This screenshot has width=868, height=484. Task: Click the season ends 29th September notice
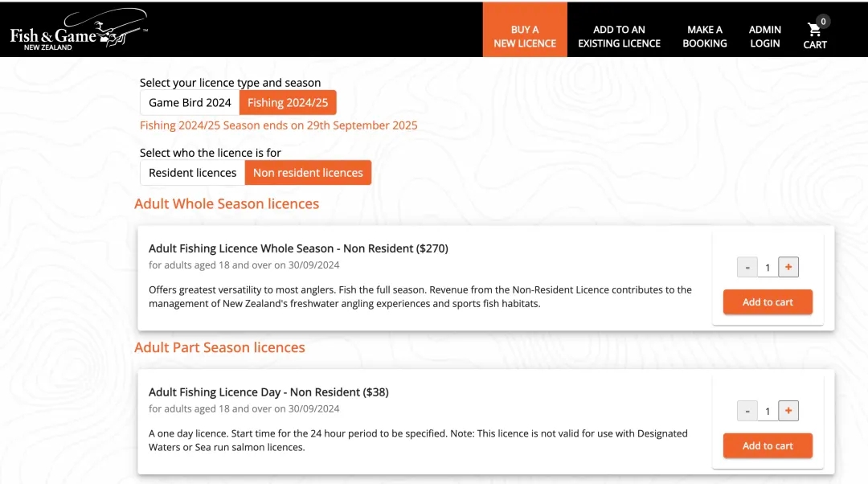click(x=278, y=125)
